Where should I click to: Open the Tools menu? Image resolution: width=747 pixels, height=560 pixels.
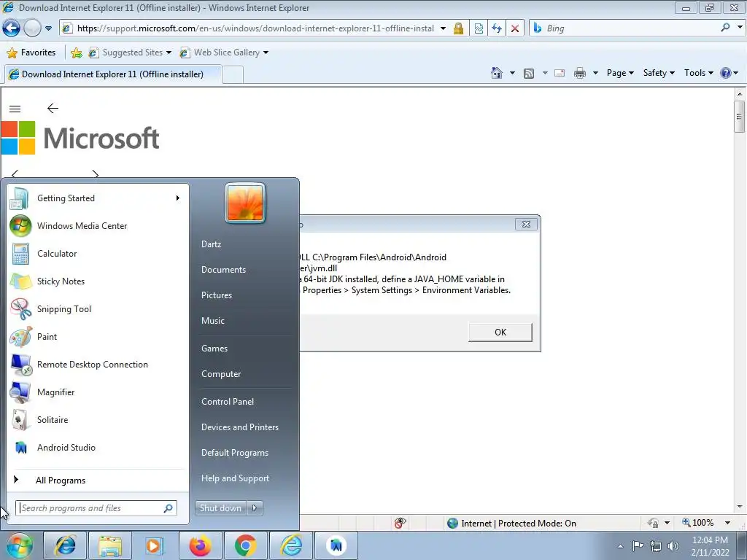698,73
